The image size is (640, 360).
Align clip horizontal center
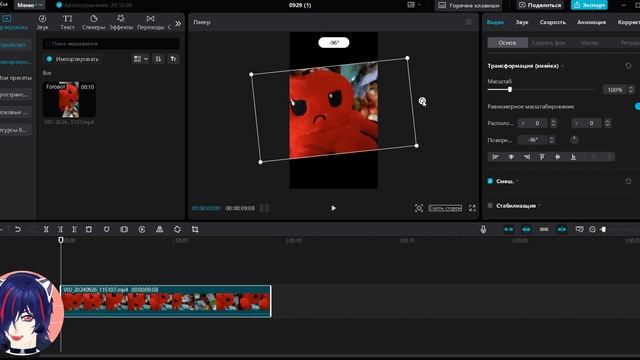511,157
